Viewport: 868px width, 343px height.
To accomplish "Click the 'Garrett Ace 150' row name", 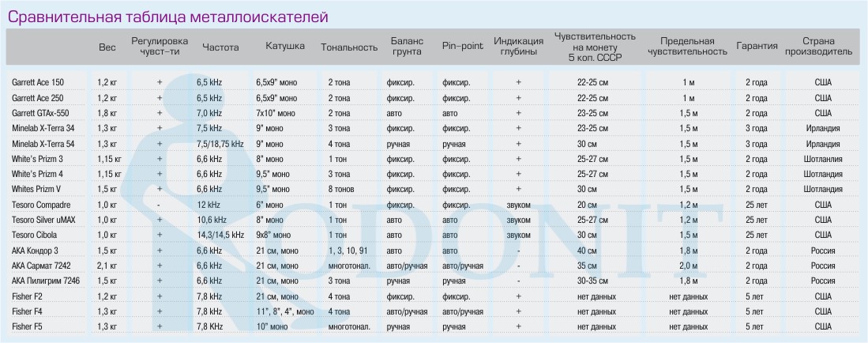I will (x=38, y=82).
